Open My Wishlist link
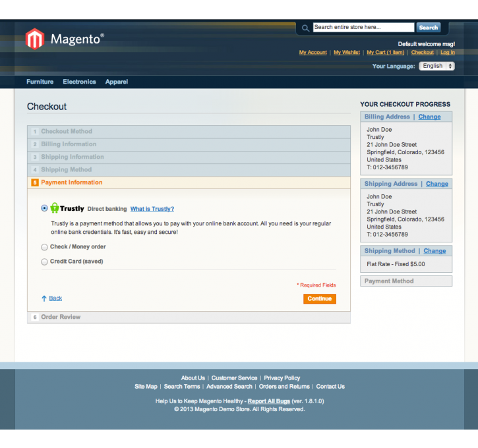The image size is (478, 448). 347,53
